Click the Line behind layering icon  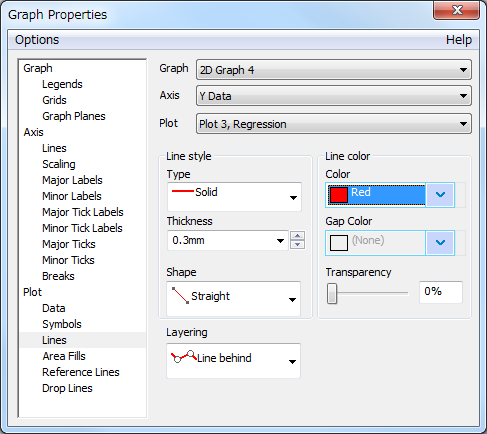pos(184,357)
